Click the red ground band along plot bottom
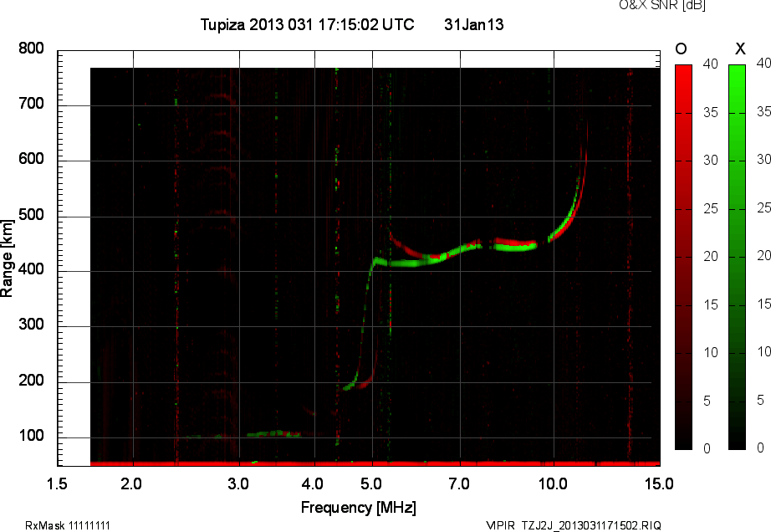The image size is (771, 532). 375,463
